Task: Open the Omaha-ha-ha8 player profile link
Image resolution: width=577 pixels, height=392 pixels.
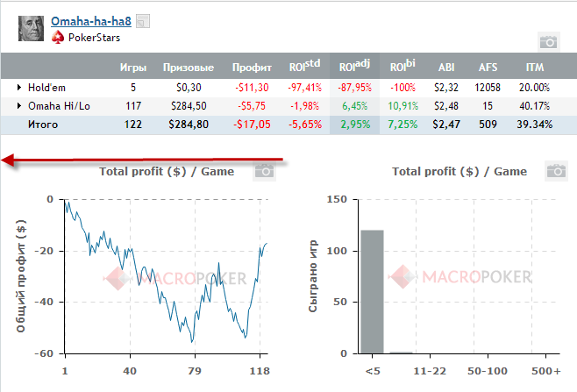Action: pyautogui.click(x=93, y=21)
